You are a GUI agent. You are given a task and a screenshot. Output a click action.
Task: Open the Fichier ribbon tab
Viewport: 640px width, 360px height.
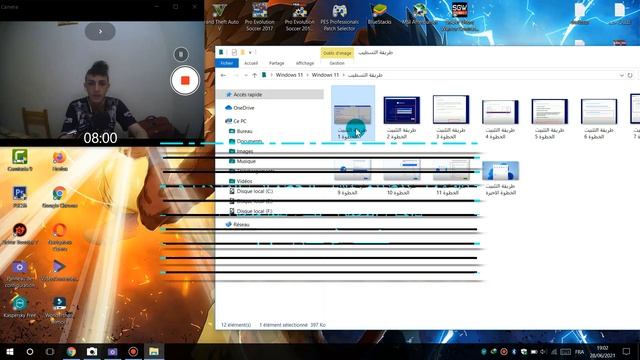point(227,63)
